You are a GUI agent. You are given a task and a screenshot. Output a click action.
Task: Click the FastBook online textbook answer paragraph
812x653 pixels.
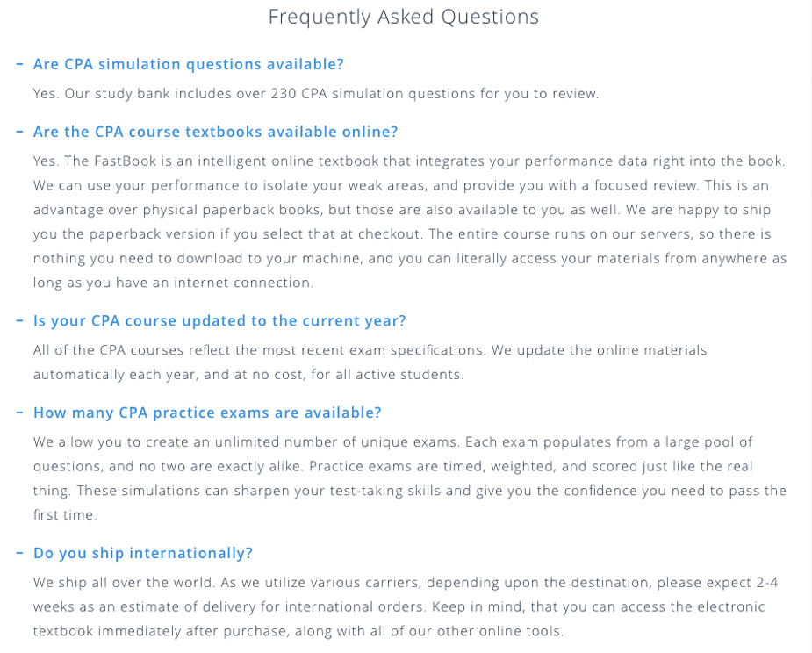pos(409,222)
